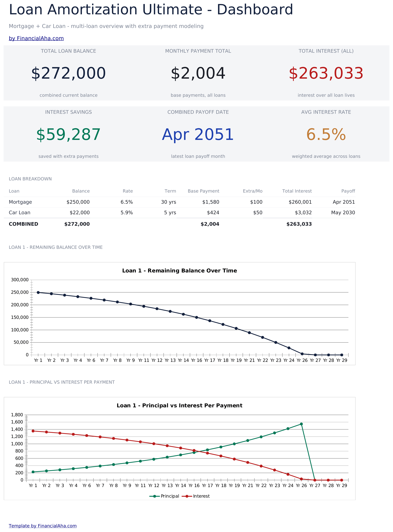Click the Interest Yr 1 data point
Image resolution: width=393 pixels, height=532 pixels.
pos(33,431)
